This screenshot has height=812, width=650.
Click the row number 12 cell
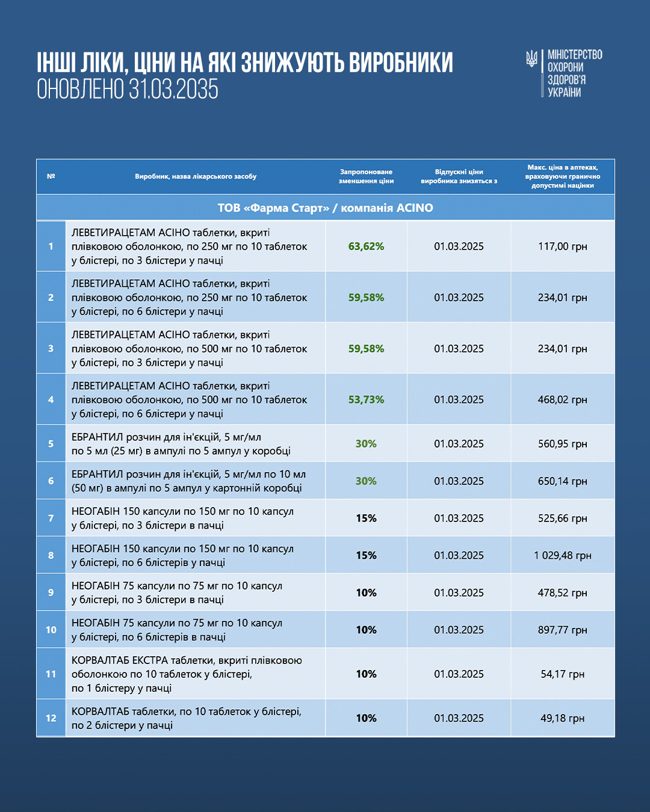click(x=51, y=718)
